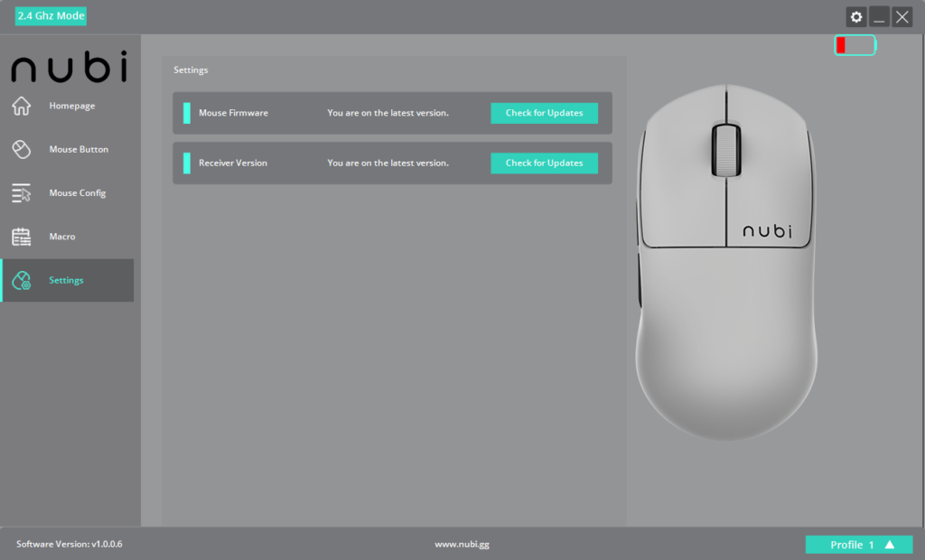Click the Profile 1 up-arrow triangle

click(890, 545)
